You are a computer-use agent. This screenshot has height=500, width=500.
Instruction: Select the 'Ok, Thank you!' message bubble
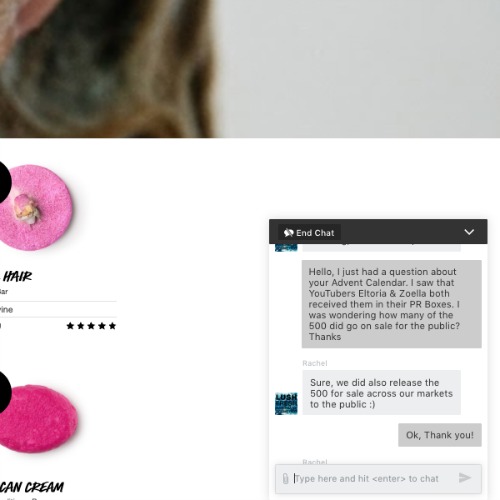(440, 435)
